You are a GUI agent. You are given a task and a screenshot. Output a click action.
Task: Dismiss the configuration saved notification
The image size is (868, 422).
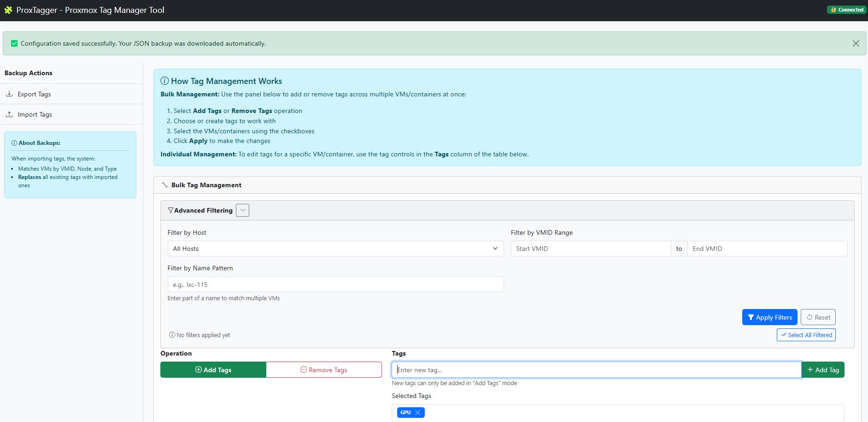tap(856, 43)
